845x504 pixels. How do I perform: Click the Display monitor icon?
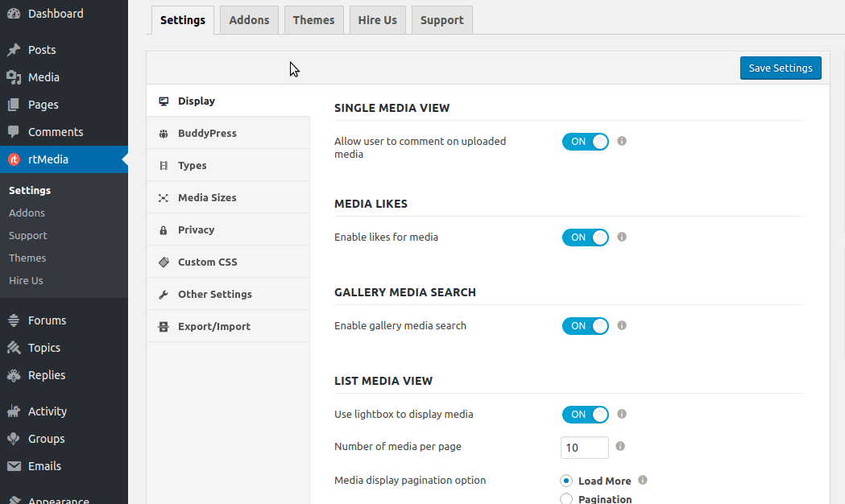point(164,101)
